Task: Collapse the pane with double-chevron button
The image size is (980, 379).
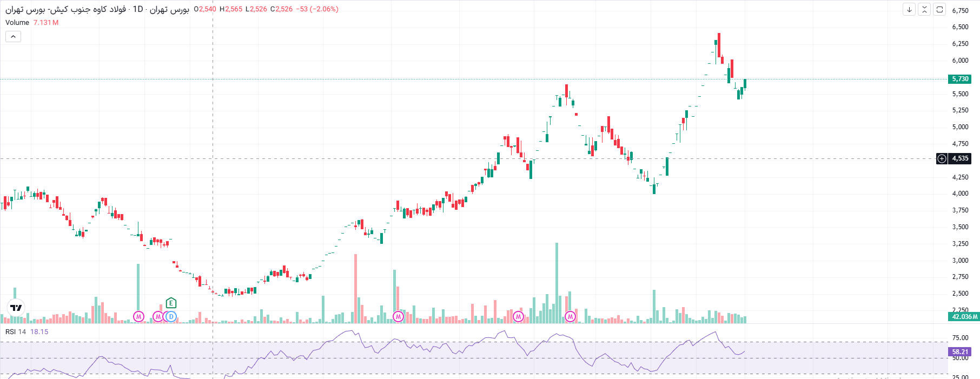Action: [x=924, y=9]
